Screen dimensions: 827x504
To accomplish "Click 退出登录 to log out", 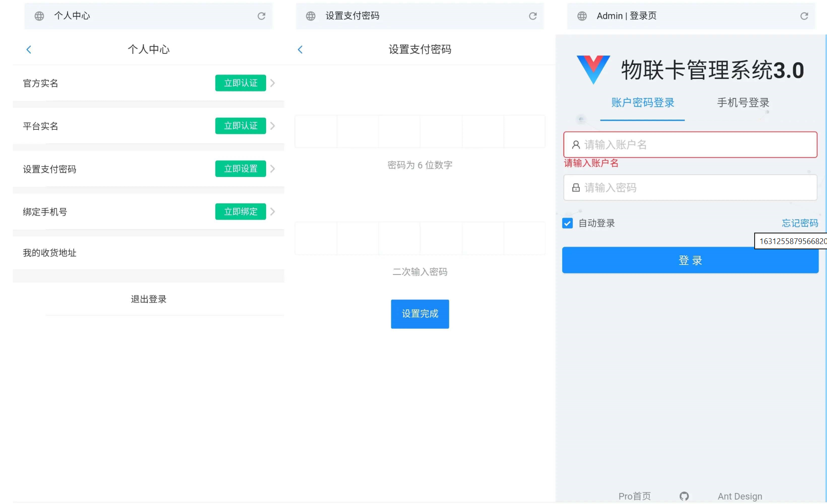I will (x=149, y=299).
